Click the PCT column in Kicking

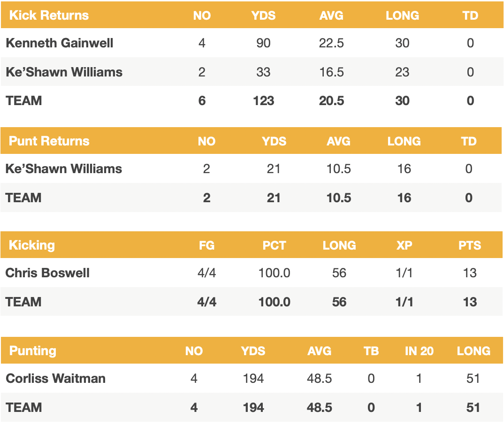click(274, 245)
